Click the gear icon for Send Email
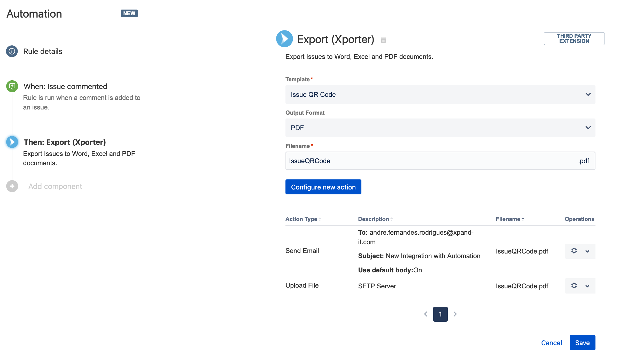Screen dimensions: 635x364 pyautogui.click(x=574, y=251)
